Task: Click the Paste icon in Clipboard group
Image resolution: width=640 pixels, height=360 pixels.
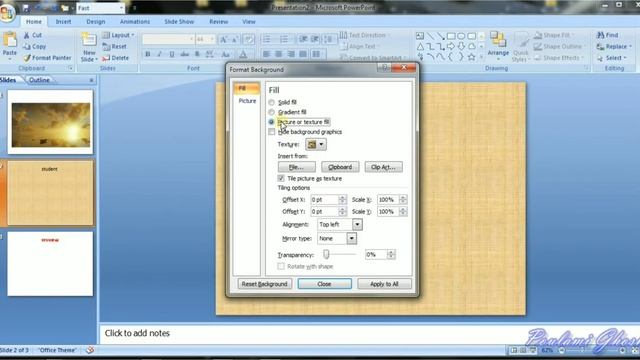Action: [9, 40]
